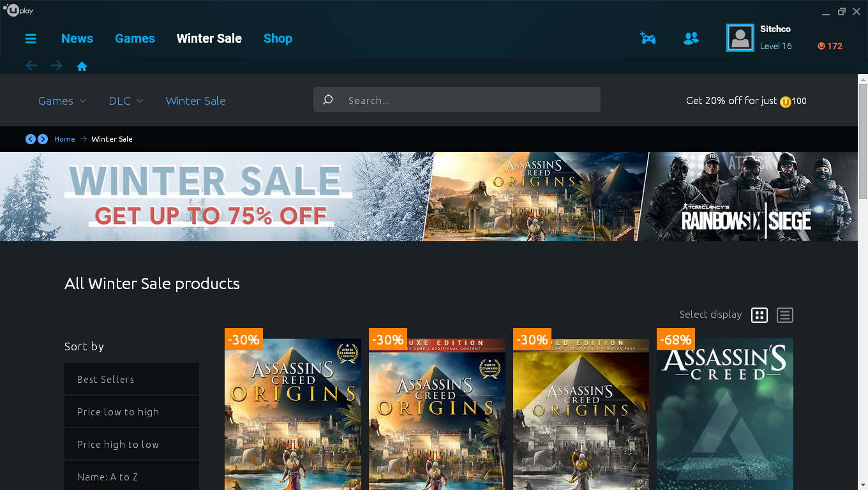Click the page vertical scrollbar thumb
Viewport: 868px width, 490px height.
pos(863,140)
